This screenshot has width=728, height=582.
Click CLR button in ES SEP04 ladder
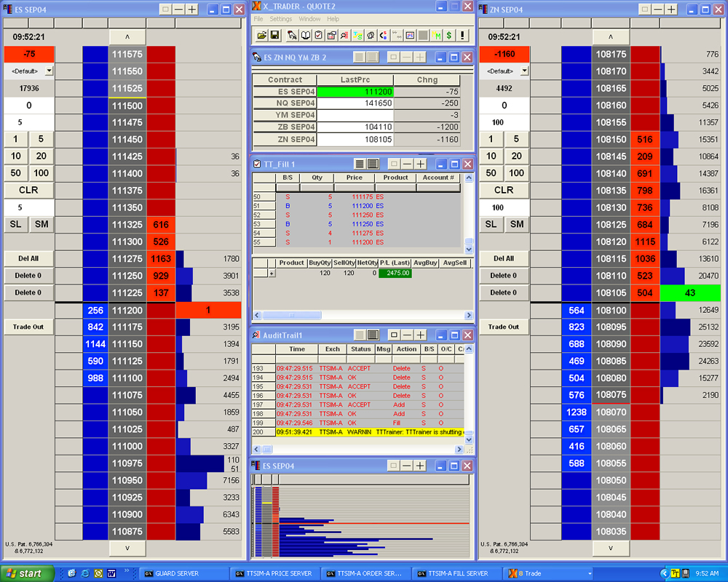pos(29,191)
